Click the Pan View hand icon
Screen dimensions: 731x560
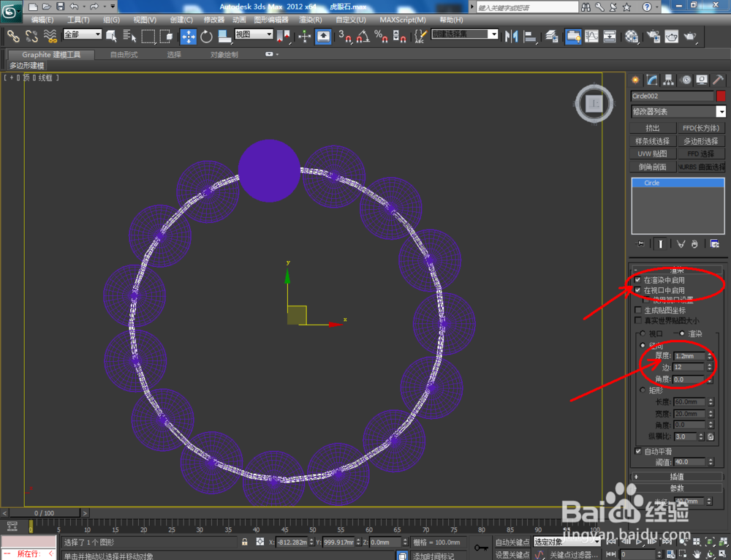(697, 554)
